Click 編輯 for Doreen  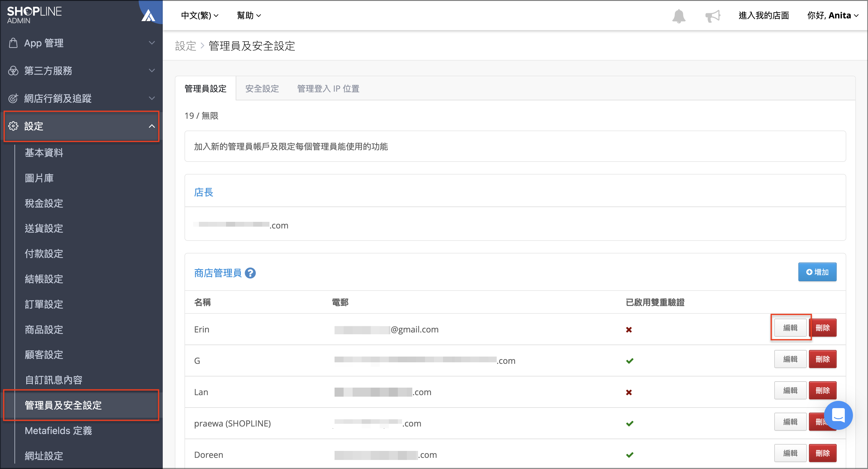[790, 453]
